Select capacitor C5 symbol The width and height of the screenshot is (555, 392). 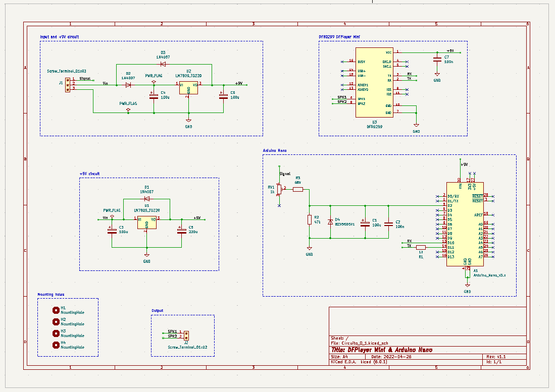click(182, 231)
